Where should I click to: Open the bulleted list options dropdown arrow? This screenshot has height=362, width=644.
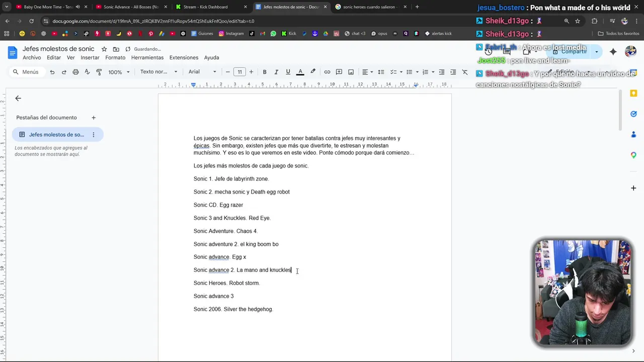(x=417, y=72)
